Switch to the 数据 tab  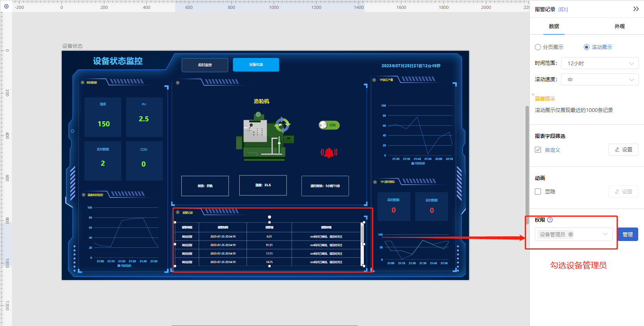(x=554, y=26)
